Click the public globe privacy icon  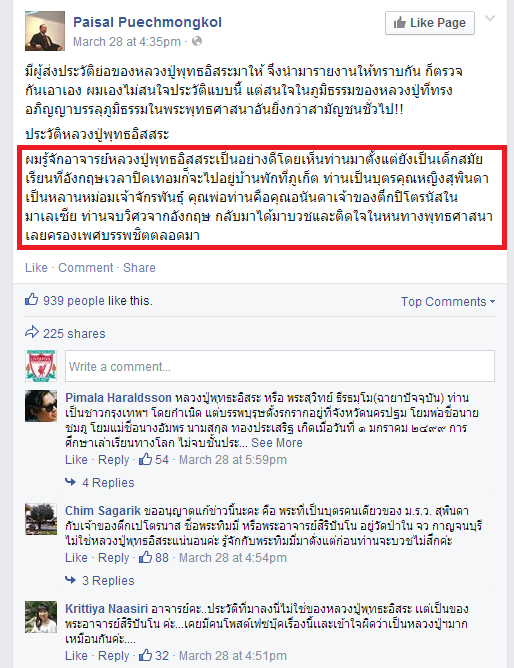click(x=197, y=41)
